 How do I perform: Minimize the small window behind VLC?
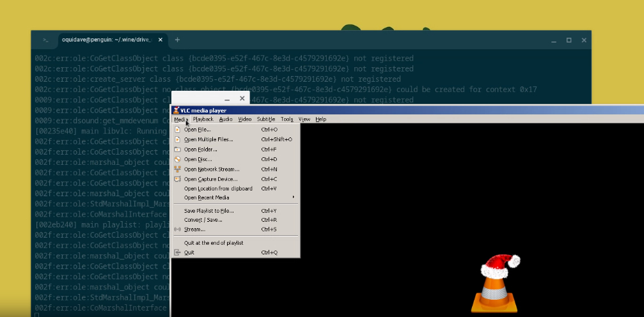pyautogui.click(x=227, y=98)
